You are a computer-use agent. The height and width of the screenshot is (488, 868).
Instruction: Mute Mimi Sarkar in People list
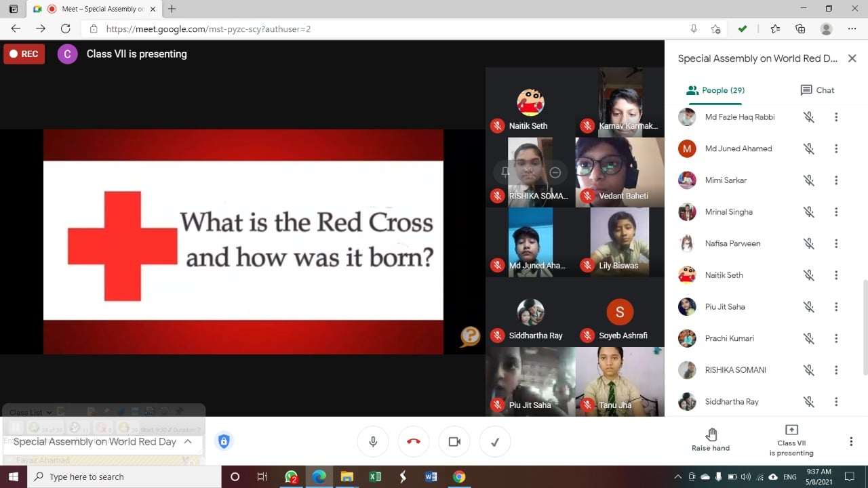[x=808, y=180]
